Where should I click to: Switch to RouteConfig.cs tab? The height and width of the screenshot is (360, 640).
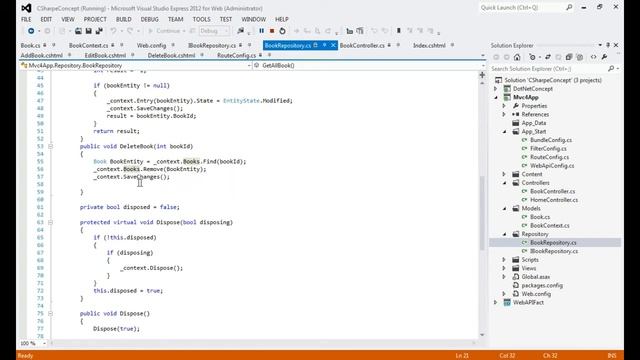tap(236, 55)
